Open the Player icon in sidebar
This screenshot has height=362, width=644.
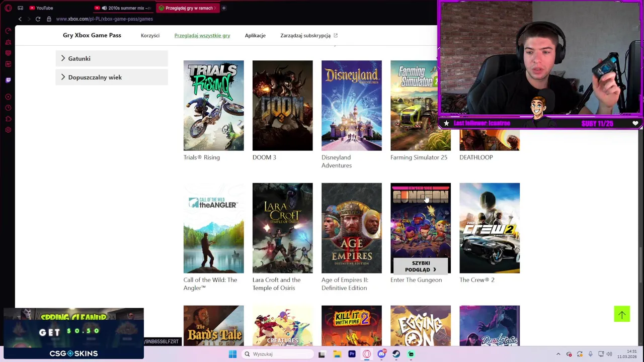(x=8, y=97)
